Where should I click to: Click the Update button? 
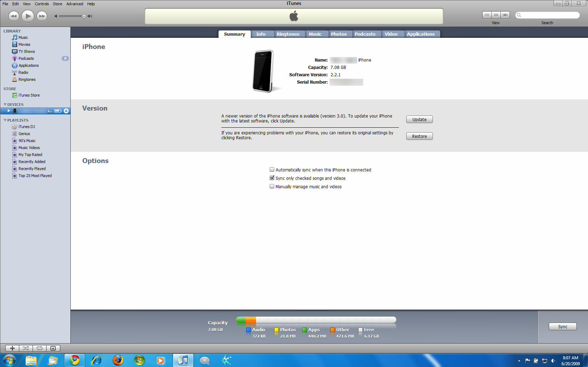pos(419,119)
